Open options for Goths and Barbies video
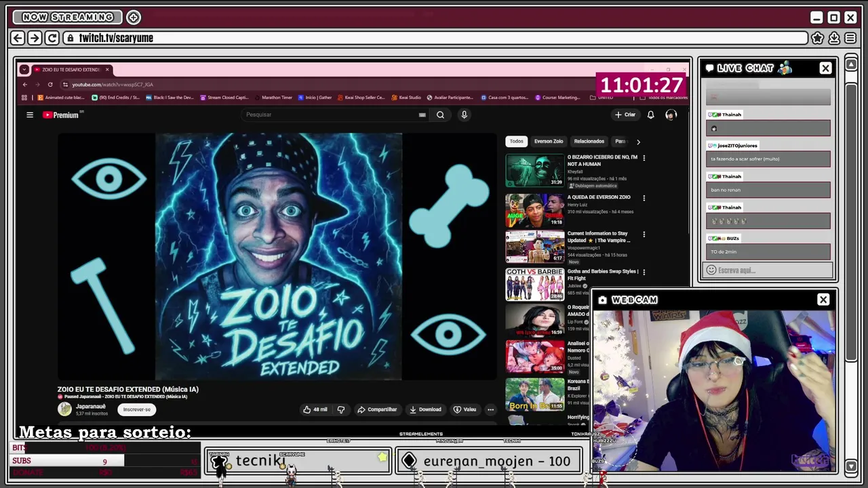868x488 pixels. (x=644, y=272)
